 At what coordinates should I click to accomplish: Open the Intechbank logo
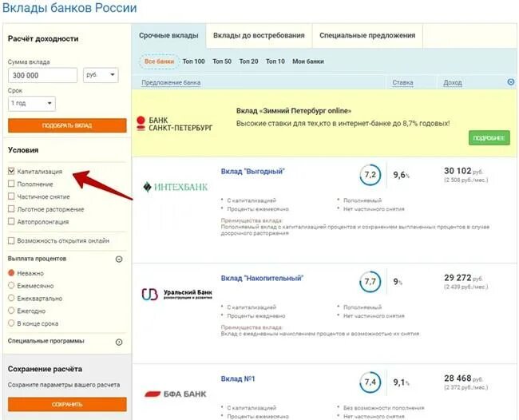pos(175,187)
